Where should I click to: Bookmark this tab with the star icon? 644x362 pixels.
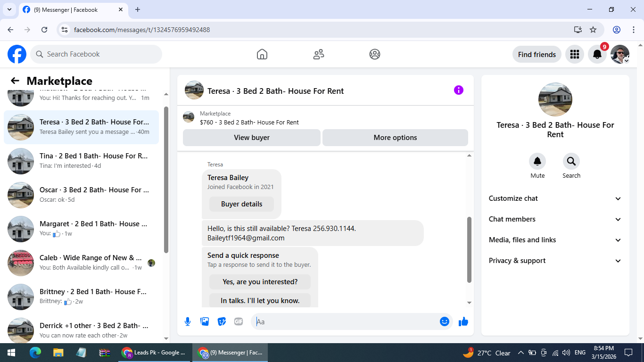593,30
